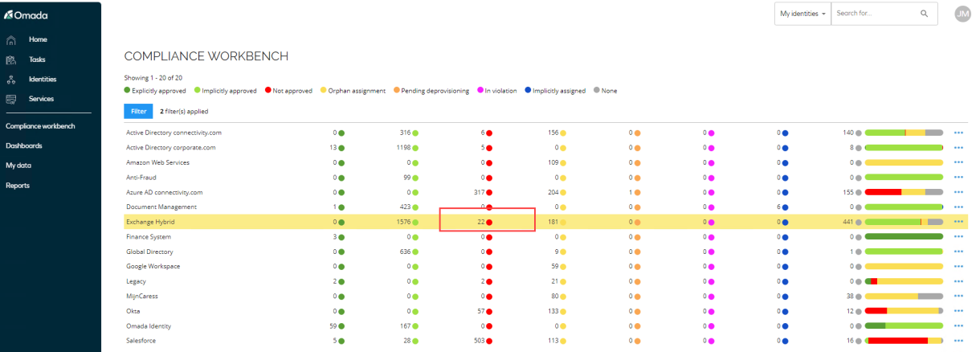Open more options for Okta row
Image resolution: width=980 pixels, height=352 pixels.
point(958,311)
